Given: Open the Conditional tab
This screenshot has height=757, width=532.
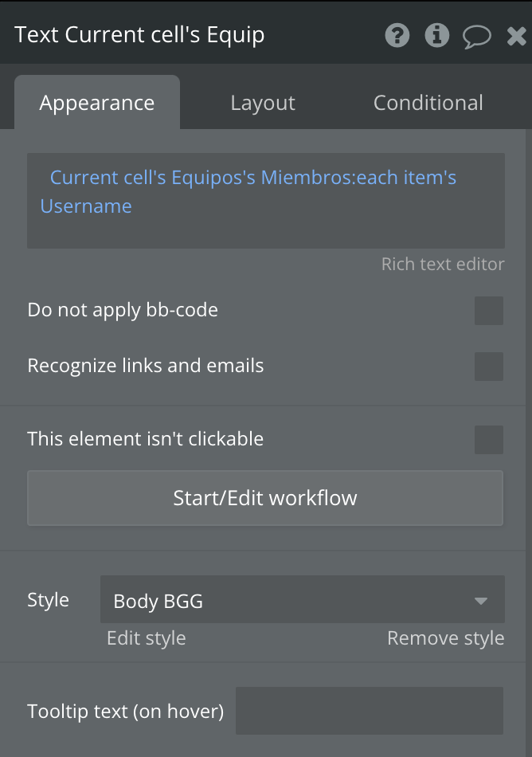Looking at the screenshot, I should 428,103.
